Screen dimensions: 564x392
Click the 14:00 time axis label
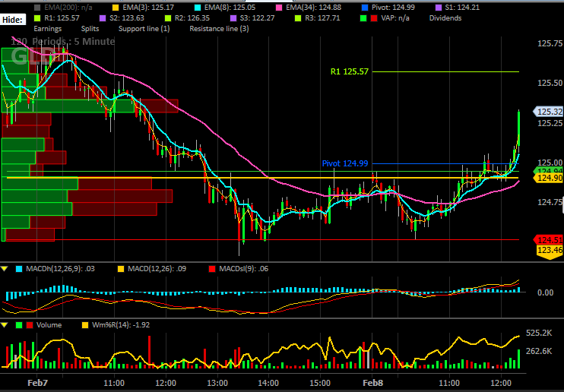coord(268,383)
